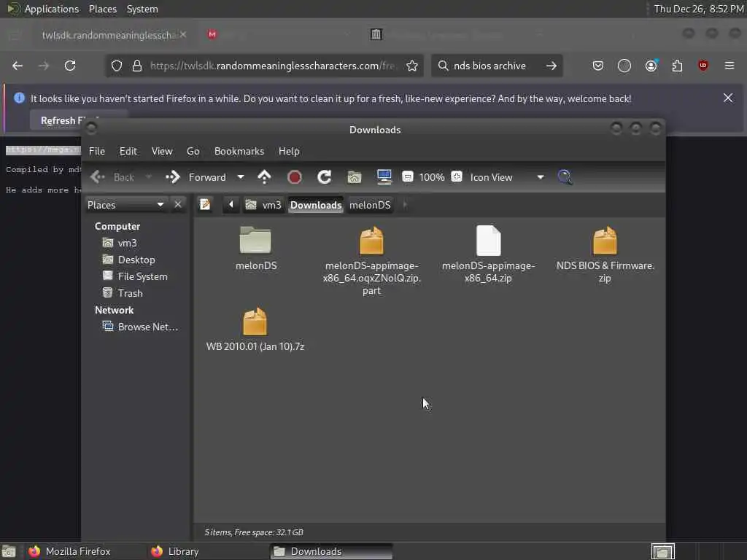Screen dimensions: 747x560
Task: Open Save to Pocket icon
Action: point(598,66)
